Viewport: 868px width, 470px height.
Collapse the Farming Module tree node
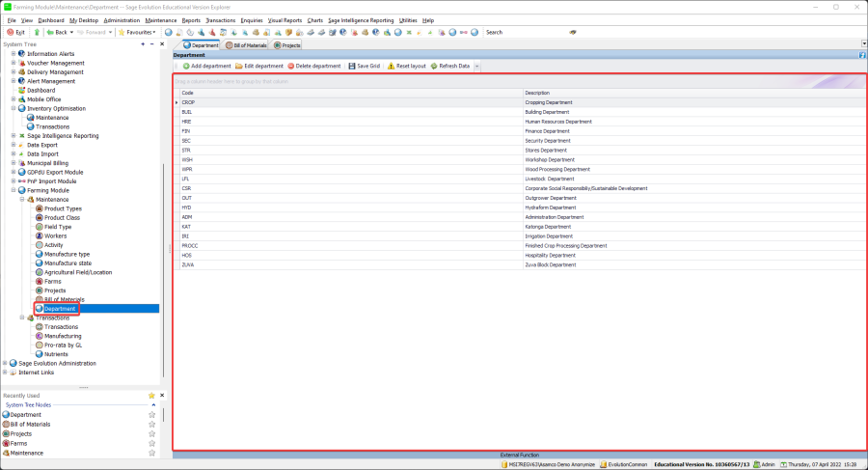tap(14, 190)
